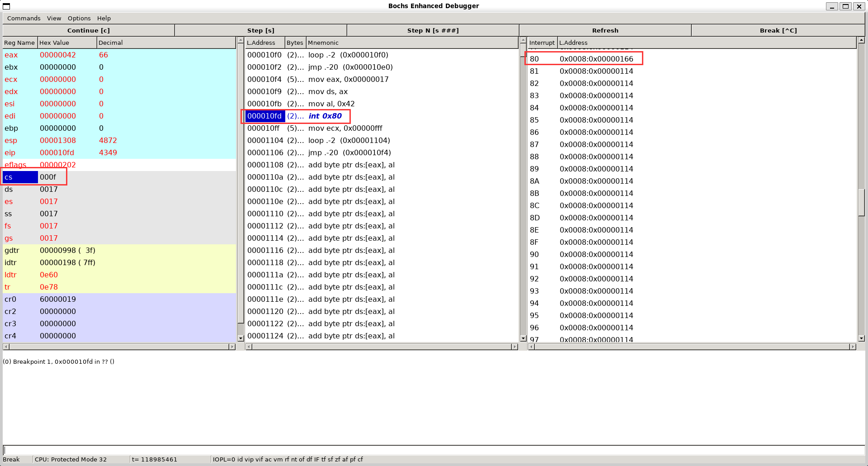Click the t= 118985461 status entry
The image size is (868, 466).
click(x=155, y=459)
